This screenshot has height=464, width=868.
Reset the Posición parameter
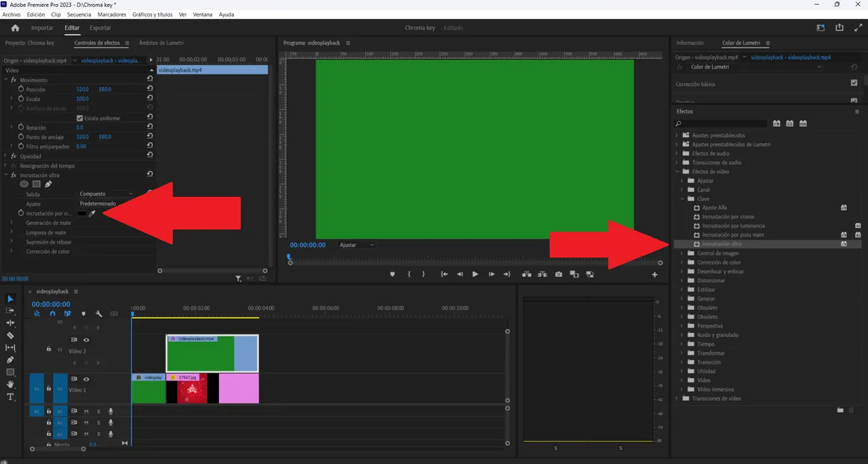click(150, 89)
